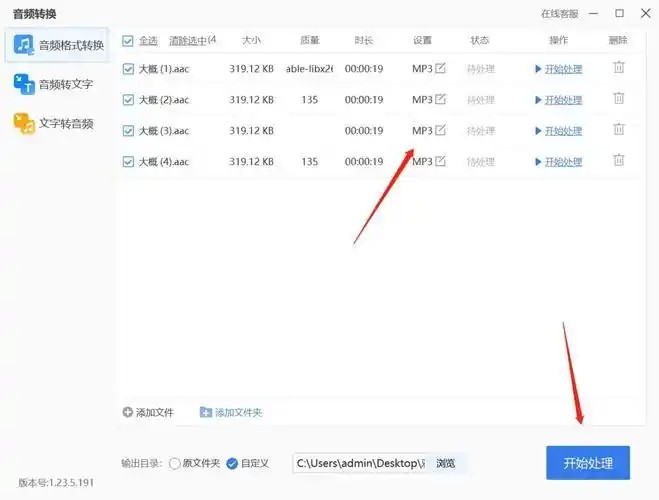Image resolution: width=659 pixels, height=500 pixels.
Task: Click the 浏览 browse button
Action: (445, 463)
